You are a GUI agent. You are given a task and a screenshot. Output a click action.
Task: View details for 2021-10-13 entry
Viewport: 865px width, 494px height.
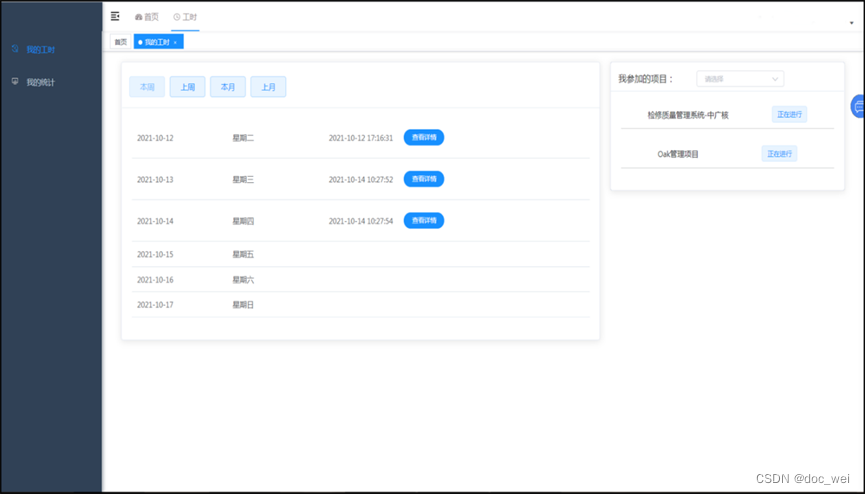(x=424, y=179)
